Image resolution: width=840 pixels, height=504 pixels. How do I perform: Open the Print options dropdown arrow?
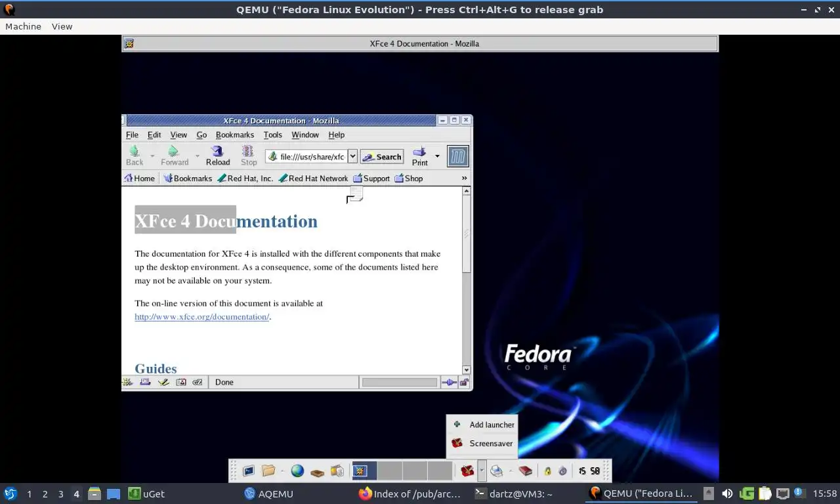pos(437,156)
